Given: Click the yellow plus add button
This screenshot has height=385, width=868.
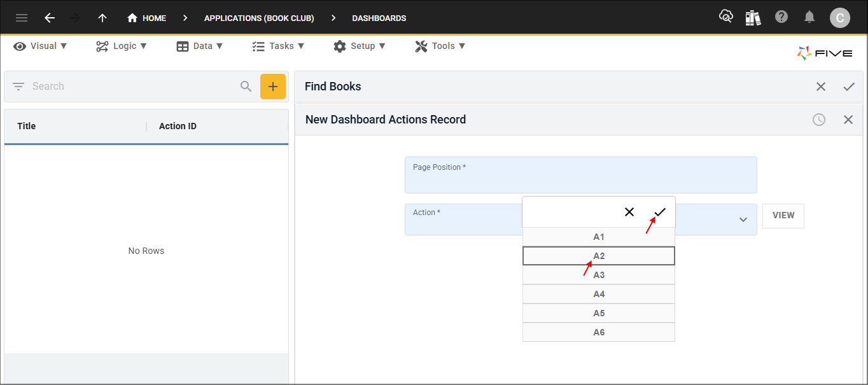Looking at the screenshot, I should (273, 87).
